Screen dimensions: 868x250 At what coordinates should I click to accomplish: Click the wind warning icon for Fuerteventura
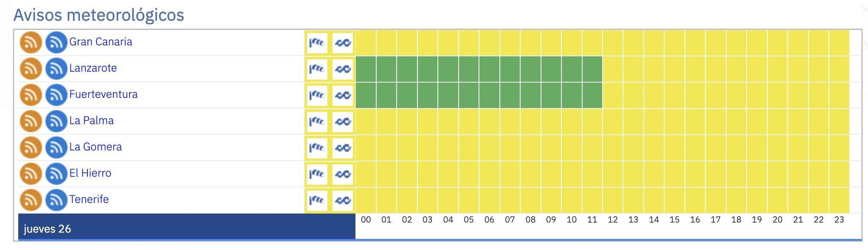(317, 95)
